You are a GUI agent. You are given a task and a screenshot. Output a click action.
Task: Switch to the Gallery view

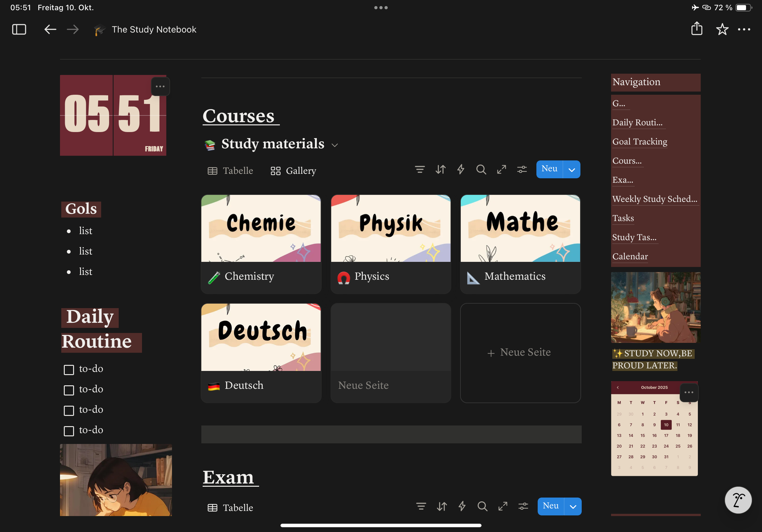pyautogui.click(x=293, y=171)
